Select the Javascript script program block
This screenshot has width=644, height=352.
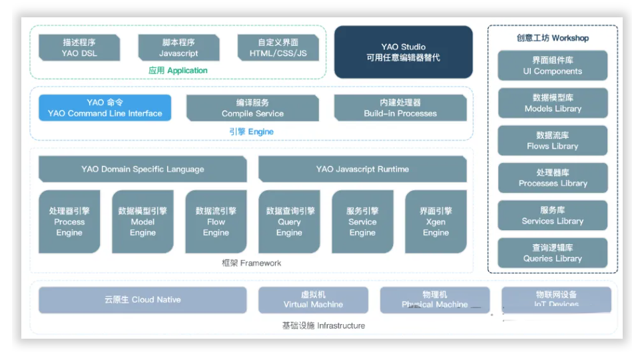coord(178,48)
